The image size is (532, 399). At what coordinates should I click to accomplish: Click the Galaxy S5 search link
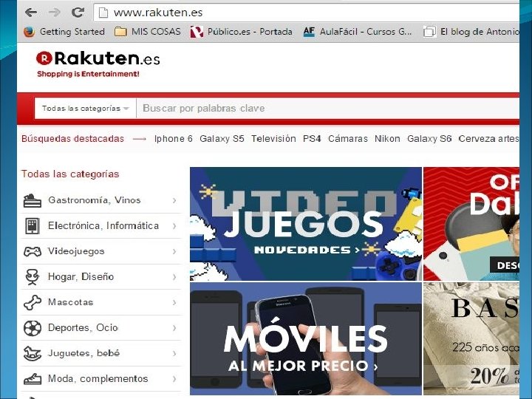pos(222,139)
